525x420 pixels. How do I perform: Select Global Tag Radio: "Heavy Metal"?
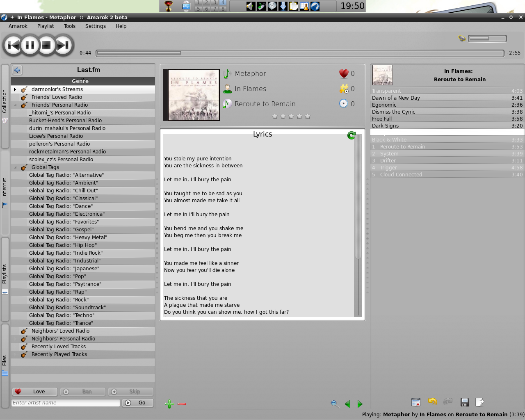[83, 237]
